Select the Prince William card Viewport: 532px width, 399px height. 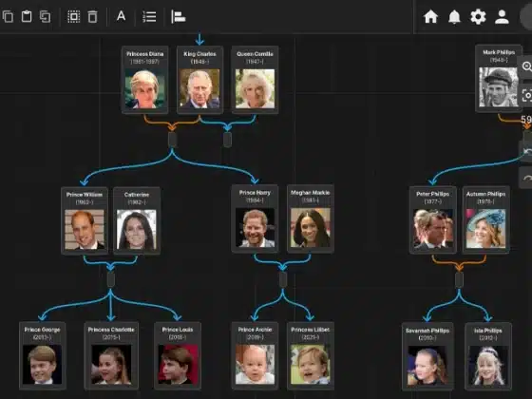tap(85, 220)
